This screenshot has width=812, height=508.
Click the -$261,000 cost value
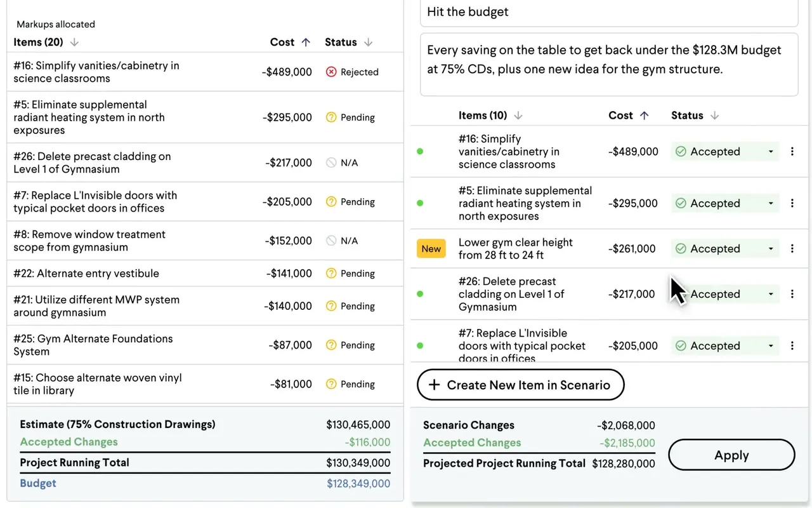coord(631,249)
